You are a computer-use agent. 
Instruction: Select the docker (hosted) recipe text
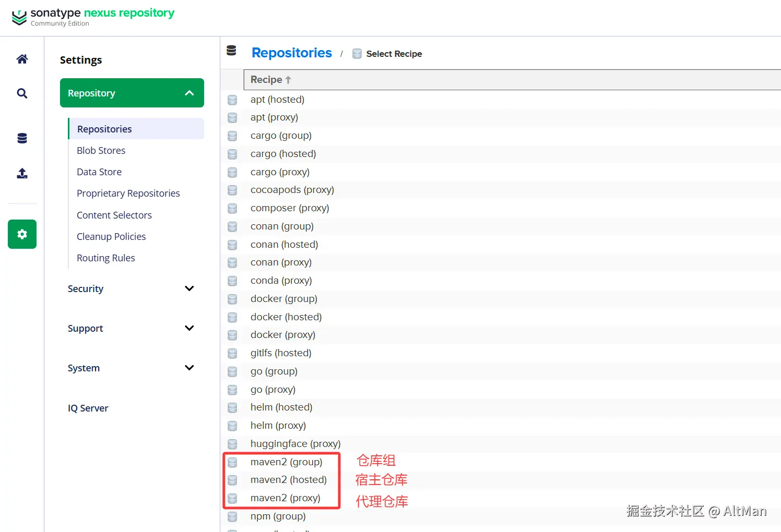click(x=286, y=317)
